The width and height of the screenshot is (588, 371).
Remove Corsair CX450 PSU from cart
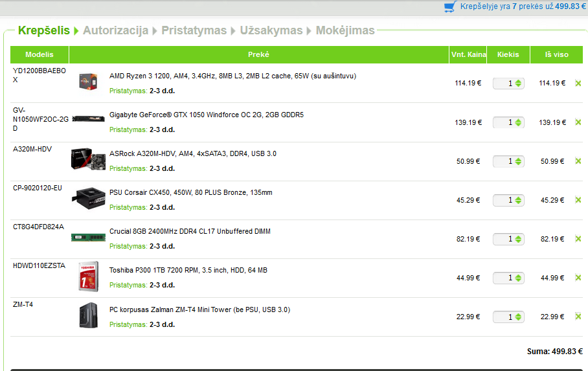point(578,200)
